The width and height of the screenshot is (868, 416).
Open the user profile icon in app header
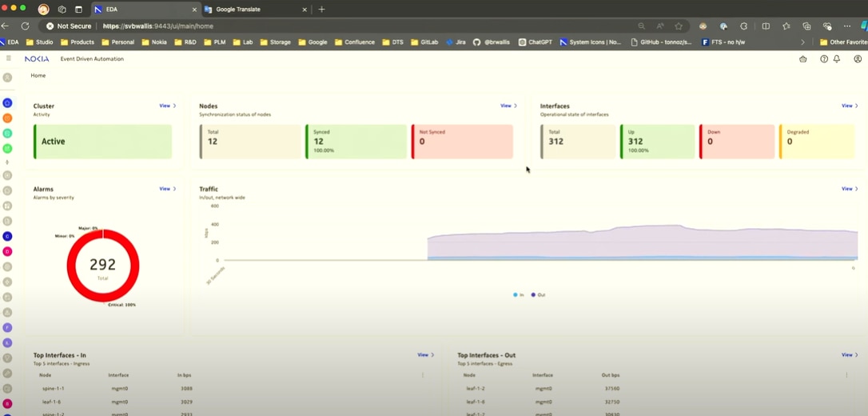point(858,59)
